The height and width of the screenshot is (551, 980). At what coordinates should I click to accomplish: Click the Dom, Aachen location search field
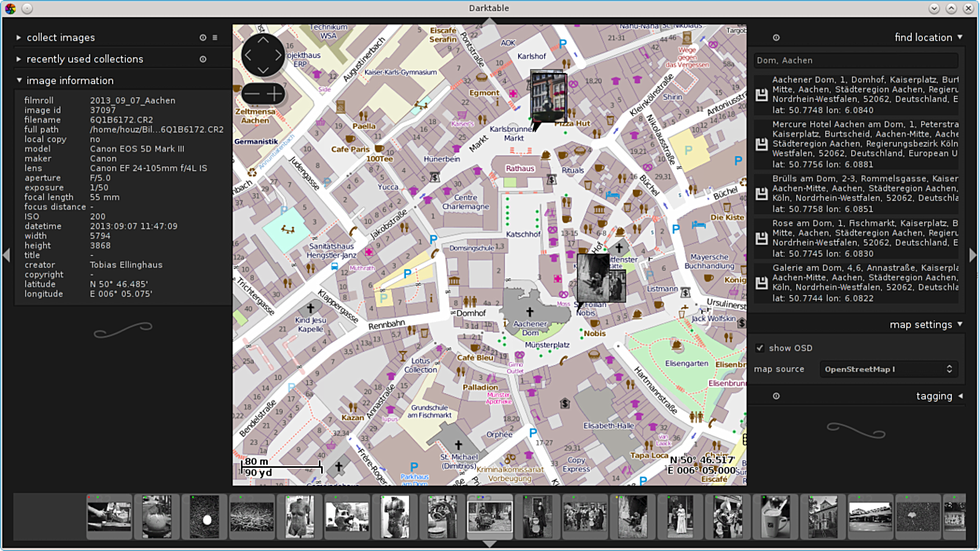[x=855, y=60]
